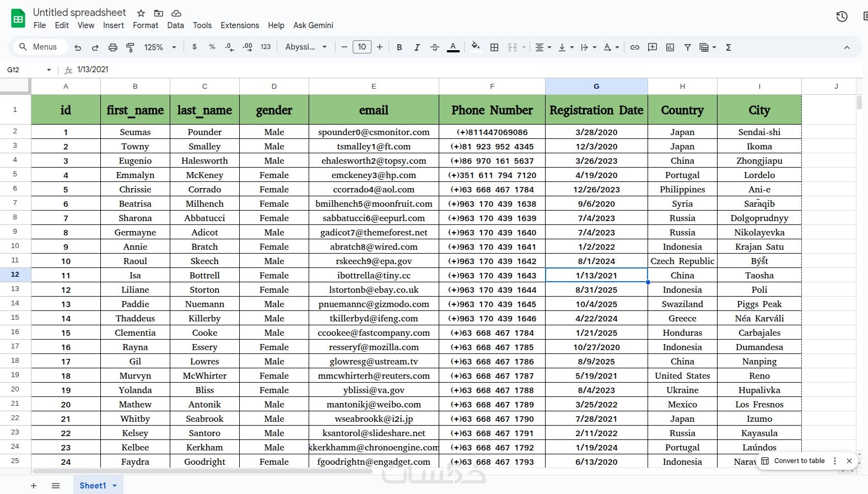
Task: Open Ask Gemini
Action: coord(314,25)
